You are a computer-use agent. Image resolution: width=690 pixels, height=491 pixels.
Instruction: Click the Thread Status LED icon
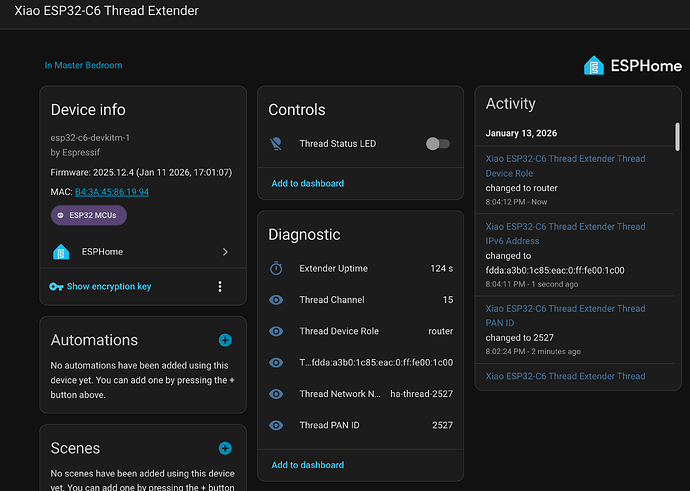[x=277, y=144]
